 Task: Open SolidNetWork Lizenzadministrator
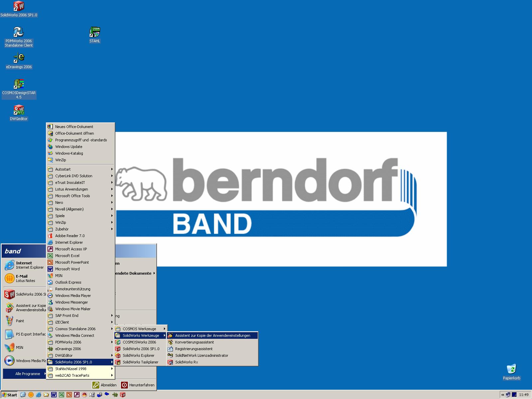pos(212,355)
